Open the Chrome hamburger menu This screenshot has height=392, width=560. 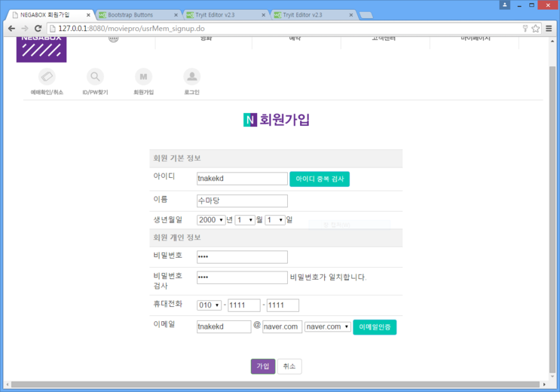tap(549, 29)
